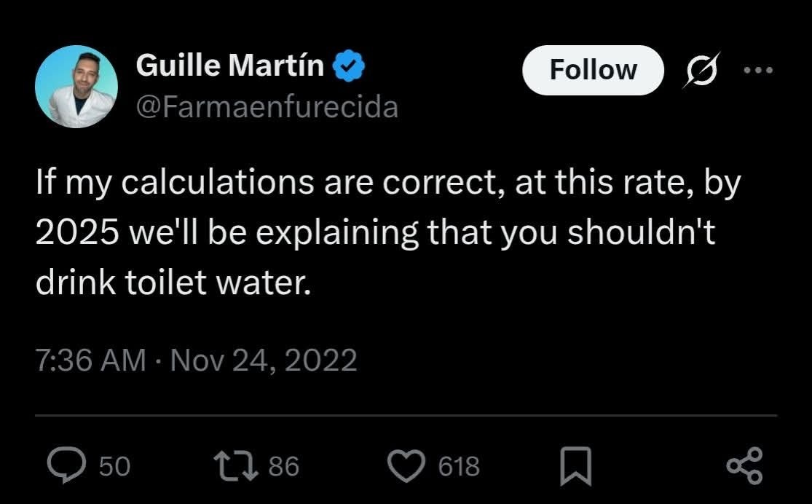Click the repost count 86
This screenshot has width=812, height=504.
coord(283,466)
